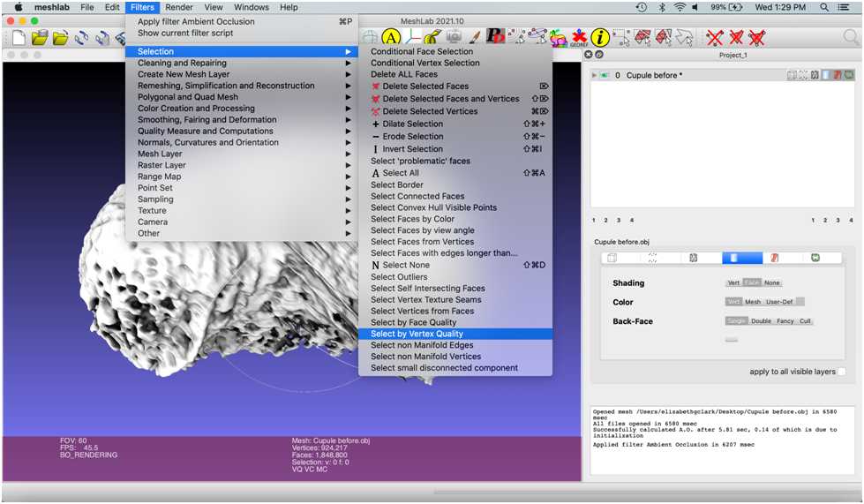Open the points render tab
This screenshot has height=504, width=864.
point(652,258)
